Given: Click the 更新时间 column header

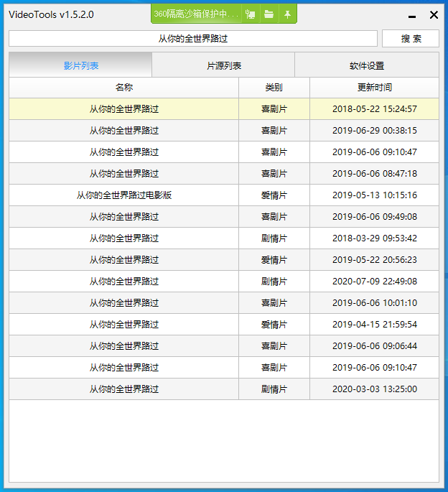Looking at the screenshot, I should point(374,88).
